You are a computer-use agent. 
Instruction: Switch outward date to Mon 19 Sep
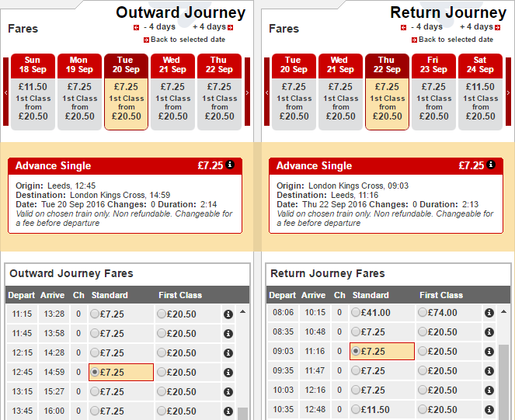[79, 92]
